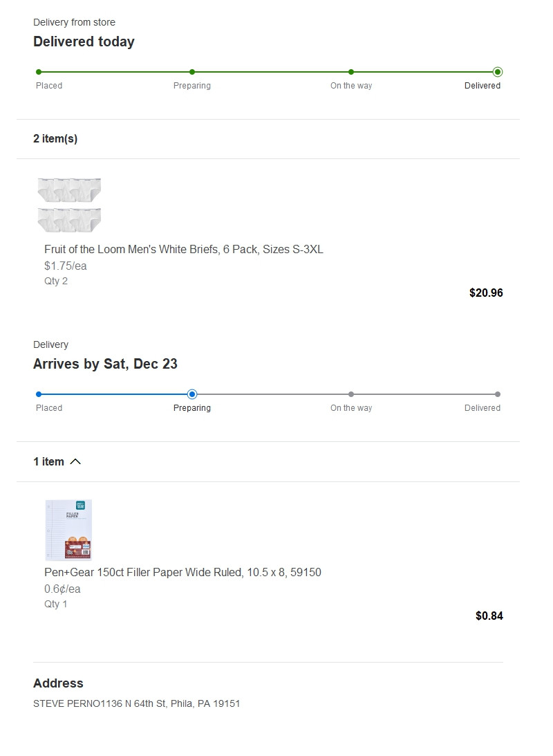Screen dimensions: 553x756
Task: Click the $20.96 price of the briefs
Action: [486, 293]
